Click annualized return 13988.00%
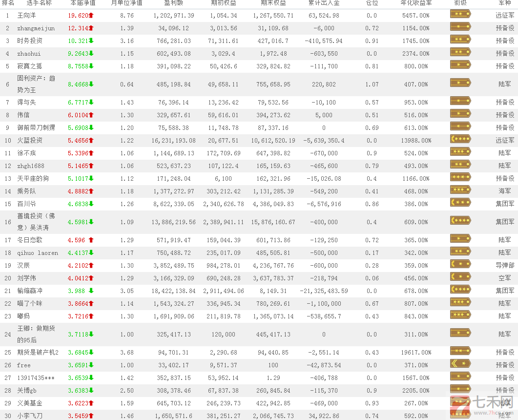 416,141
